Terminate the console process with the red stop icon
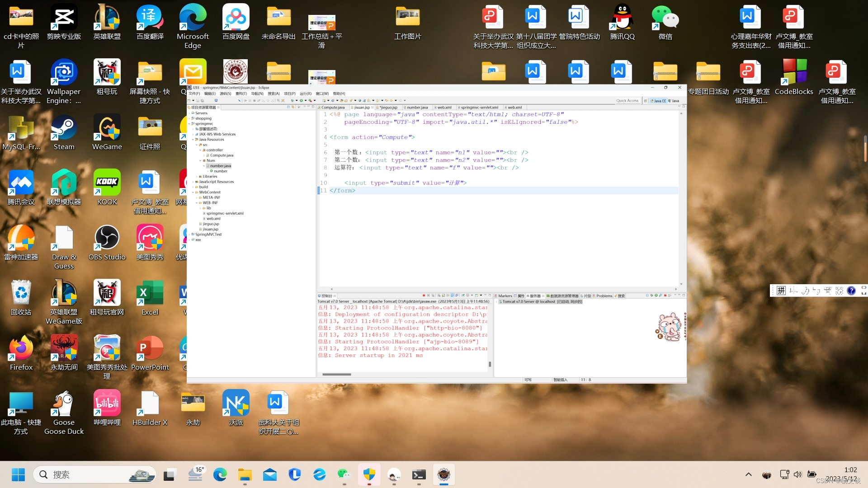Viewport: 868px width, 488px height. tap(424, 296)
